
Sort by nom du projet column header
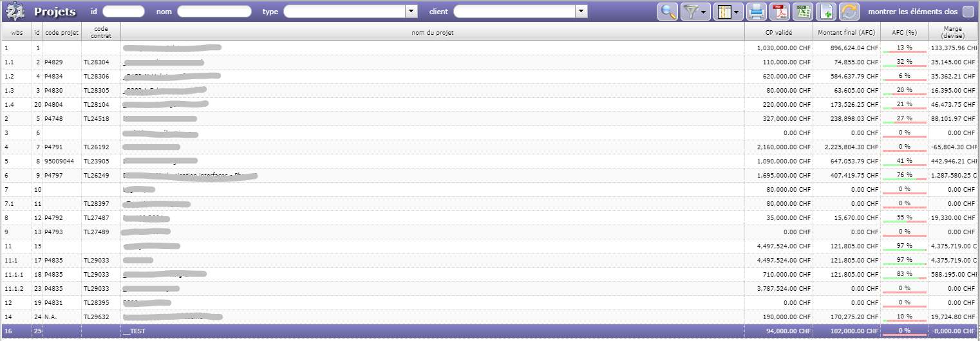433,32
